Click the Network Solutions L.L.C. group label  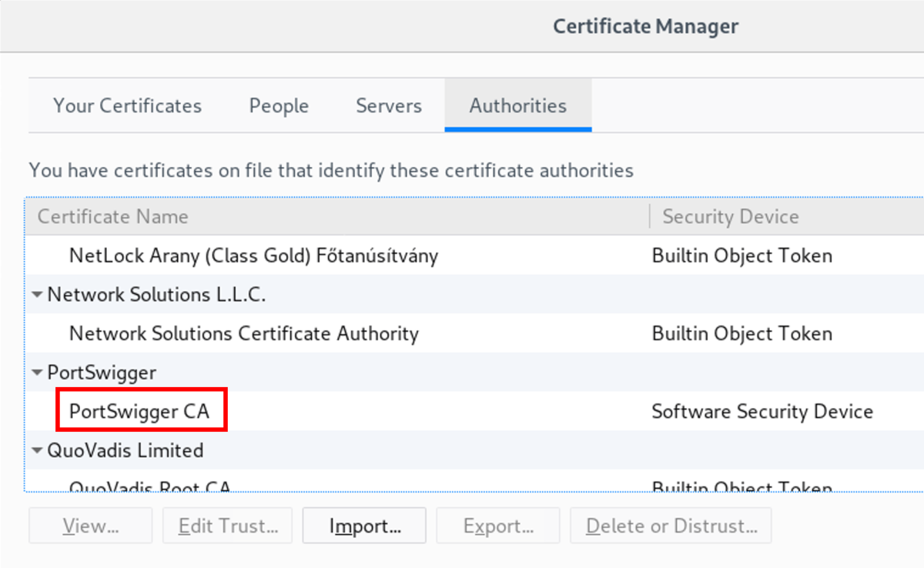(x=156, y=295)
